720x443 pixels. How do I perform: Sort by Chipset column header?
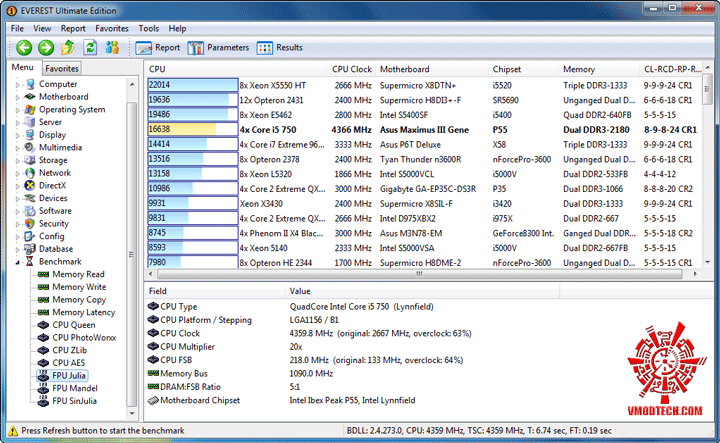tap(523, 69)
